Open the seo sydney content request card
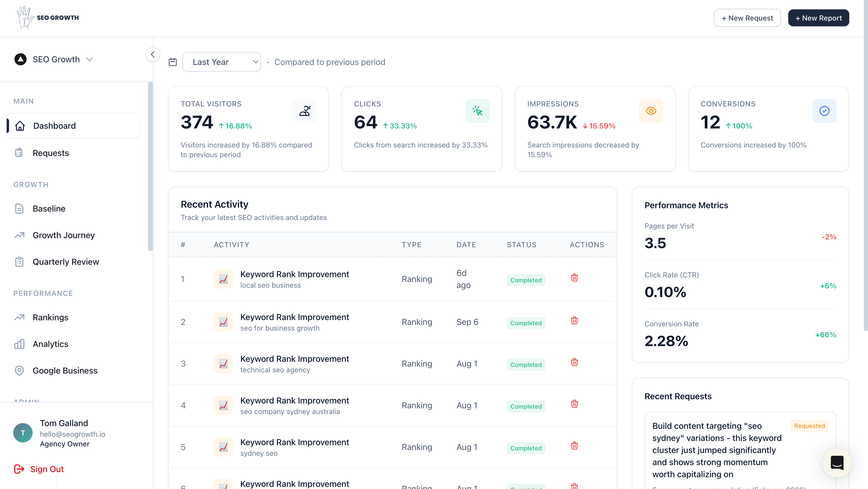This screenshot has width=868, height=489. click(x=740, y=451)
